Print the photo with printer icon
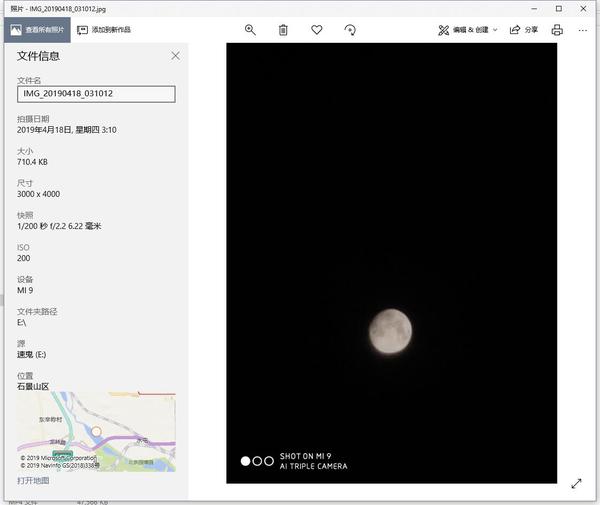This screenshot has width=600, height=505. click(x=557, y=30)
